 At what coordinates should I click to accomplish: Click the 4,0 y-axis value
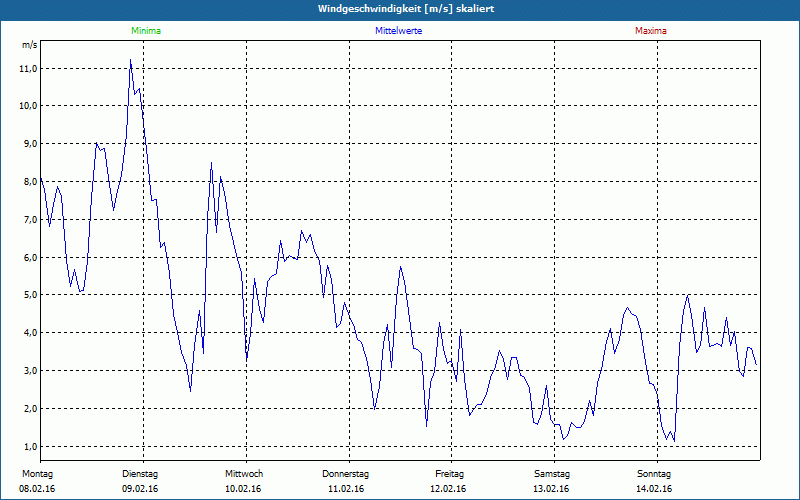coord(30,333)
